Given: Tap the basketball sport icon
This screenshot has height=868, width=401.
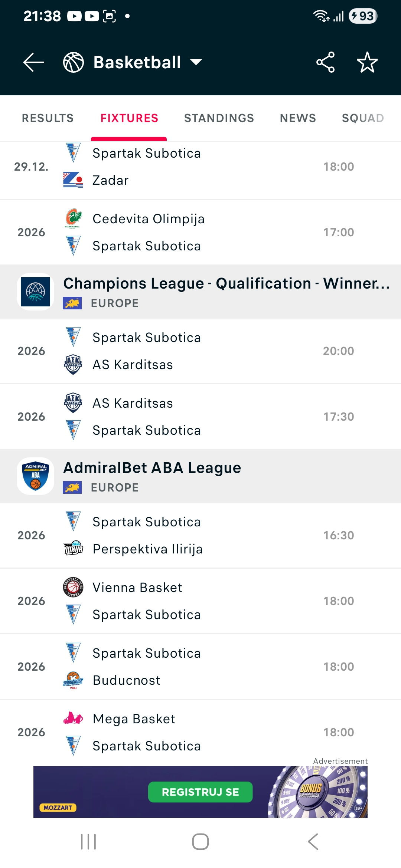Looking at the screenshot, I should [x=74, y=62].
